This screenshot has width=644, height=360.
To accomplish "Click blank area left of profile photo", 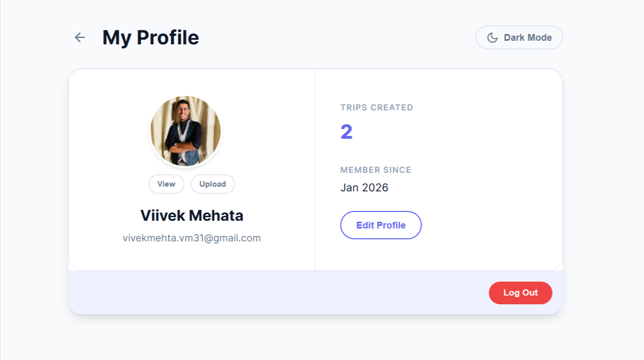I will [x=108, y=131].
